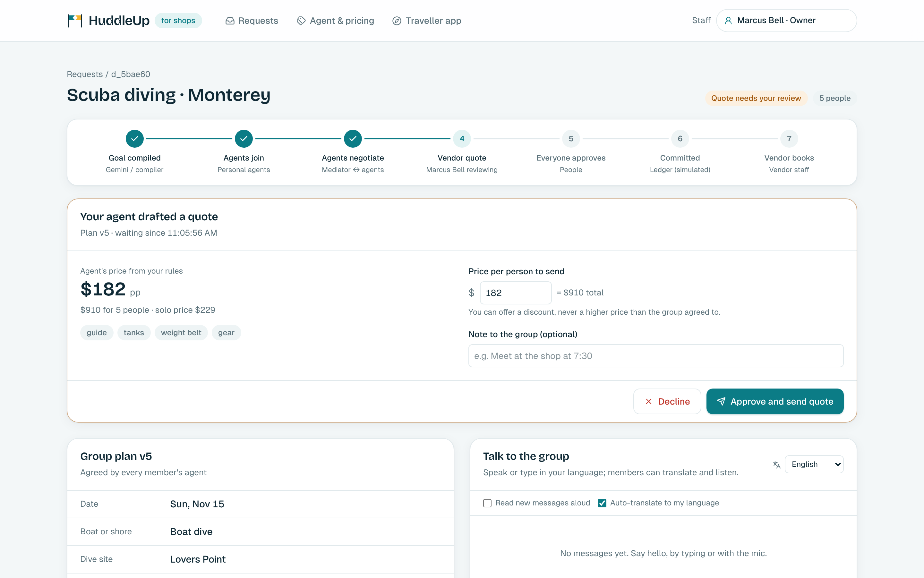Click the 'Quote needs your review' badge
Viewport: 924px width, 578px height.
point(756,98)
